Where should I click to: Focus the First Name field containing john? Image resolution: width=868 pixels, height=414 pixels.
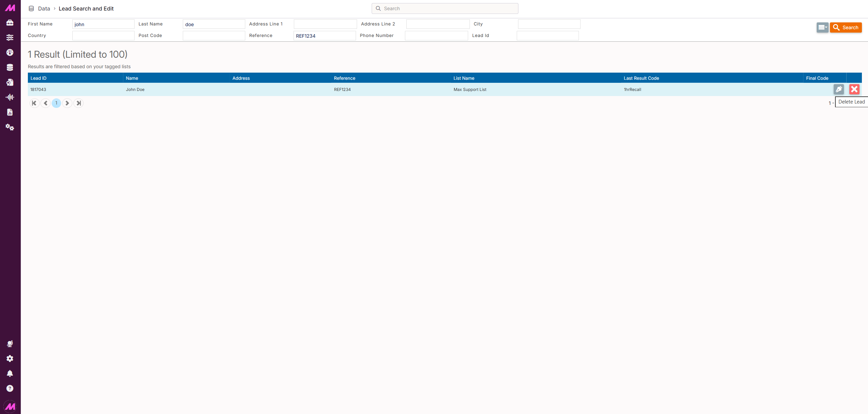coord(103,24)
